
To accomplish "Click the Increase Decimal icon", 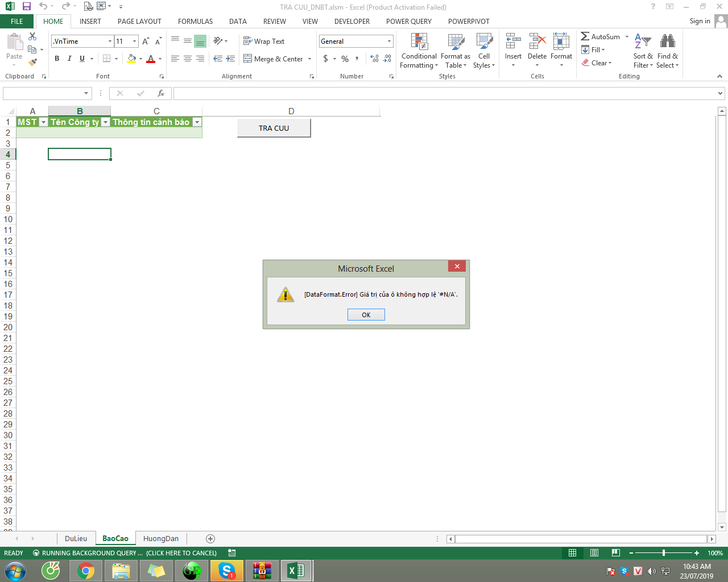I will [374, 59].
